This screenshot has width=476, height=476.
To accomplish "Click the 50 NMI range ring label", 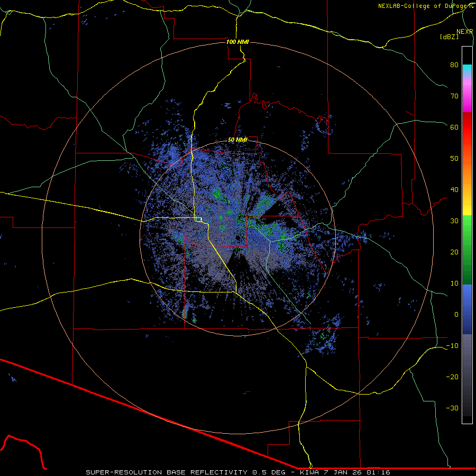I will coord(237,140).
